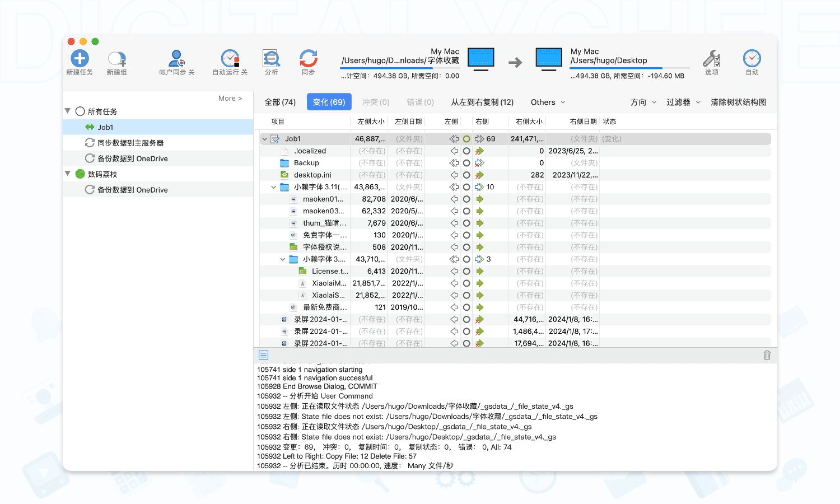
Task: Click the Auto (自动) clock icon
Action: coord(752,58)
